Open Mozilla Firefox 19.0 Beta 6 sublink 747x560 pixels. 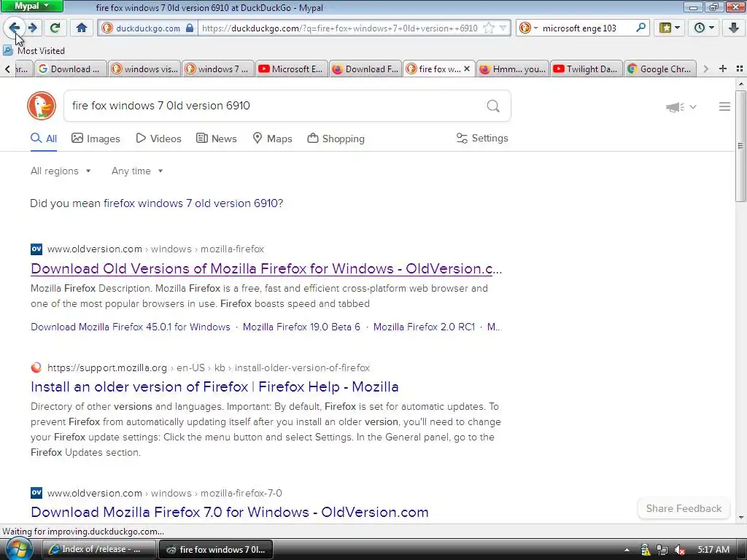[x=301, y=327]
